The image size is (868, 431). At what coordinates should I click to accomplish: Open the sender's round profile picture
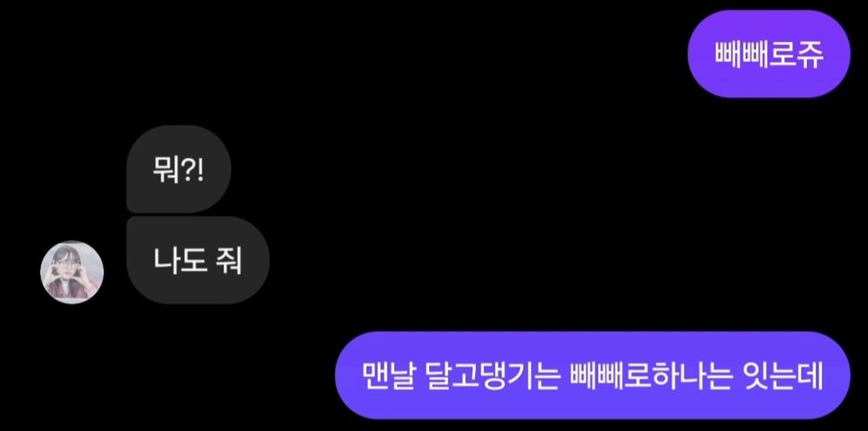point(72,272)
